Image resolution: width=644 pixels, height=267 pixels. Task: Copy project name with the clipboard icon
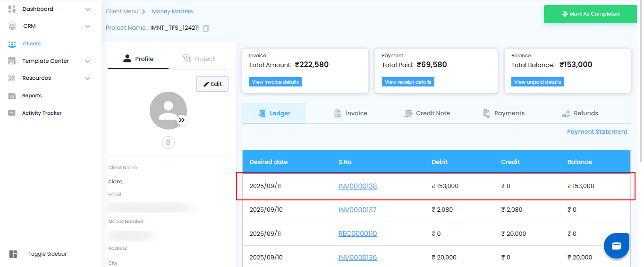[x=206, y=28]
